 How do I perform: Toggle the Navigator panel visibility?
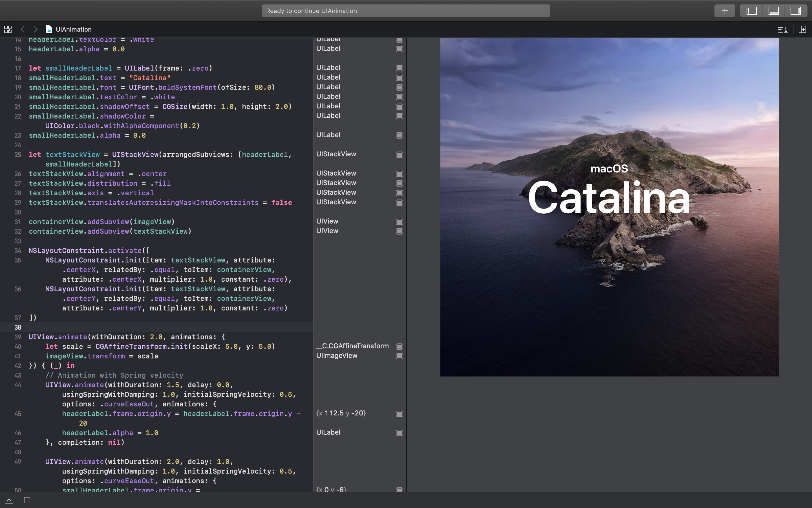coord(751,11)
